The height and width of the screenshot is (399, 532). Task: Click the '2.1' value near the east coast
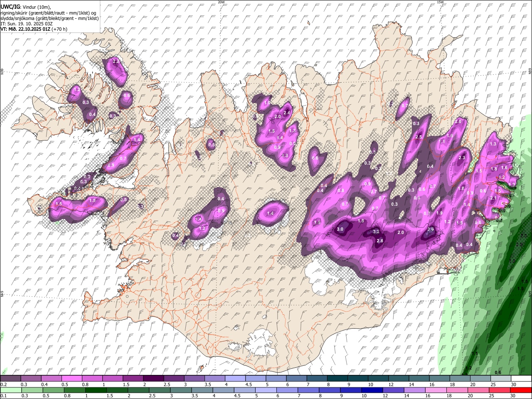coord(493,198)
